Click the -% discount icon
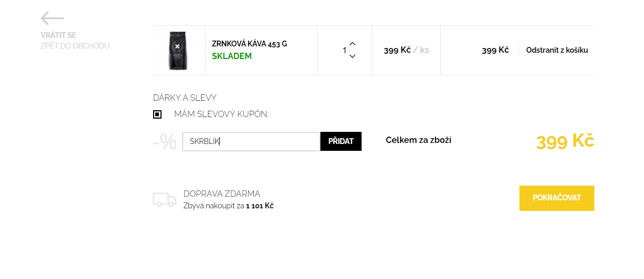 pos(165,142)
